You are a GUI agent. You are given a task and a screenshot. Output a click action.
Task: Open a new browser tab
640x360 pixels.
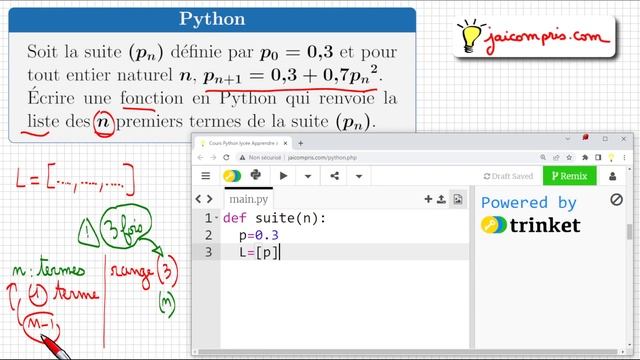click(x=300, y=143)
